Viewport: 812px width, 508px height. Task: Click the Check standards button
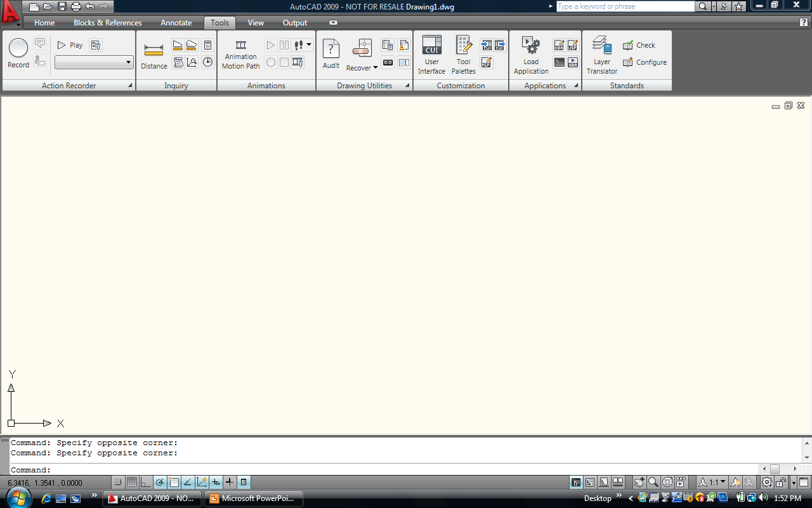pyautogui.click(x=639, y=45)
